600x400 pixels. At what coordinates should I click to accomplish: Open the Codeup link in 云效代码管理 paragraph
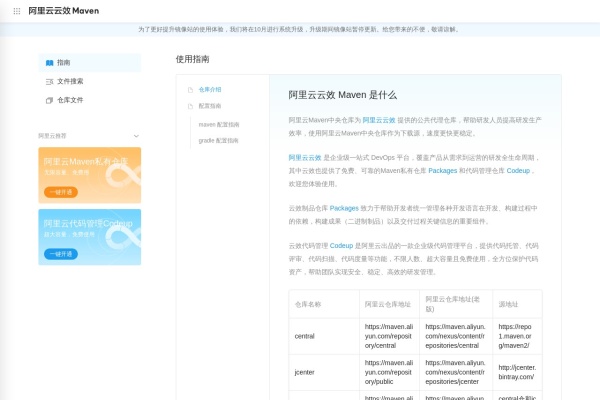tap(342, 245)
